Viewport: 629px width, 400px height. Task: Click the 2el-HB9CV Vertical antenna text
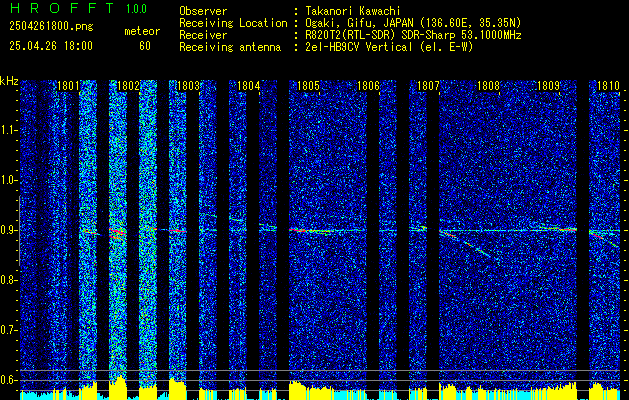(x=390, y=47)
